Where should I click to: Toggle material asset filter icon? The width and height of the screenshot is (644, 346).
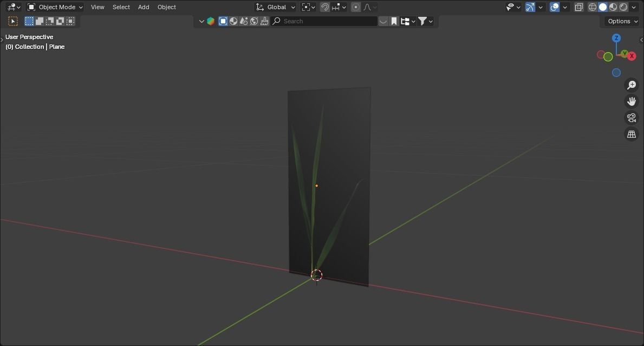point(233,21)
